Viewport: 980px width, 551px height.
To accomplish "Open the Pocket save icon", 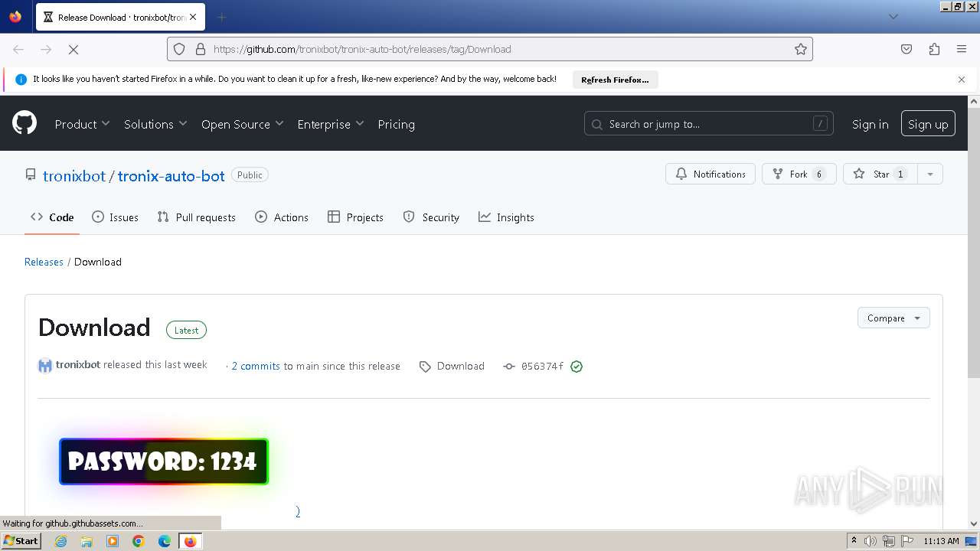I will (x=906, y=49).
